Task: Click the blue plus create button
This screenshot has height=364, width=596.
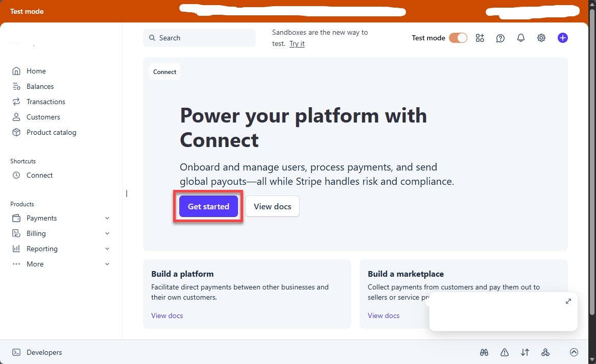Action: pyautogui.click(x=563, y=38)
